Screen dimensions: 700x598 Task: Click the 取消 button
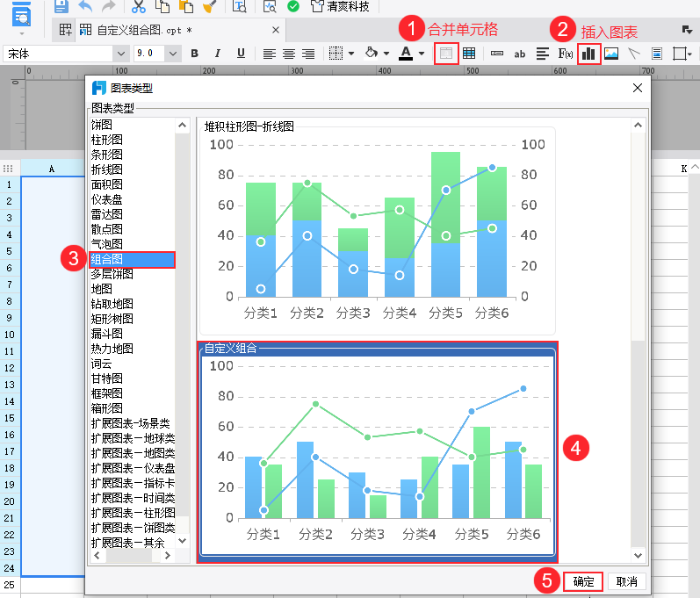tap(626, 581)
